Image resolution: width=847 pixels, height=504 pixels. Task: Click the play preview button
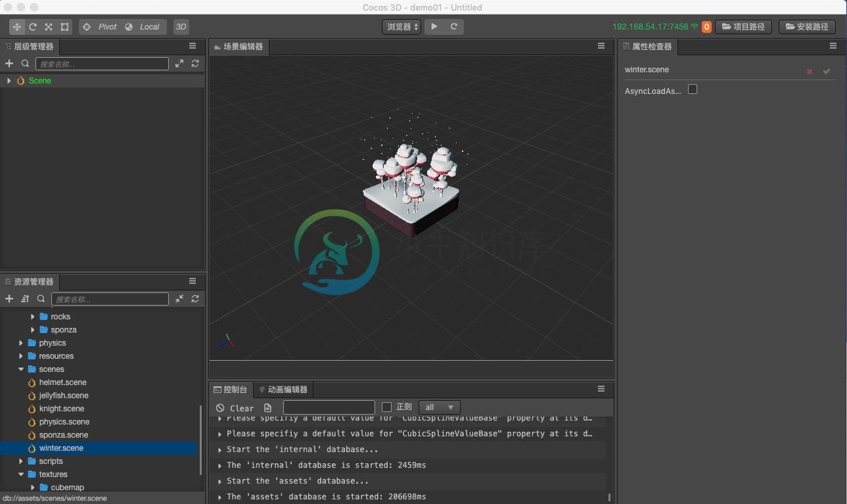coord(434,27)
